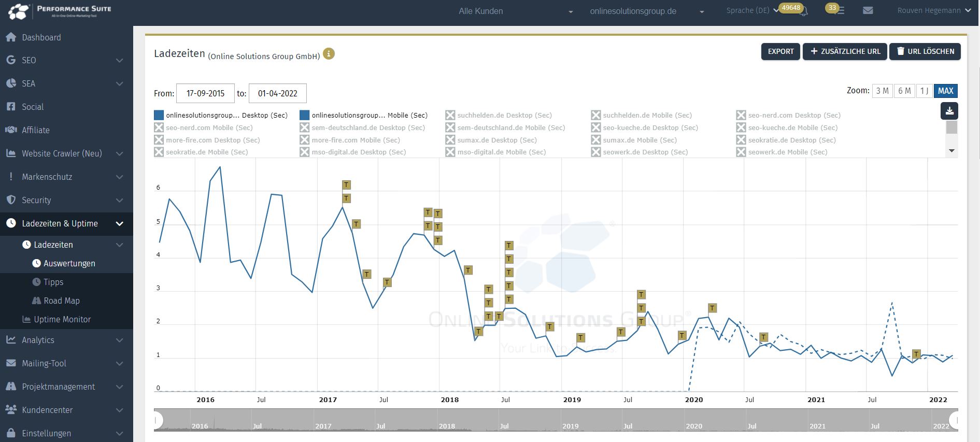The width and height of the screenshot is (980, 442).
Task: Open the mail envelope icon in header
Action: [868, 10]
